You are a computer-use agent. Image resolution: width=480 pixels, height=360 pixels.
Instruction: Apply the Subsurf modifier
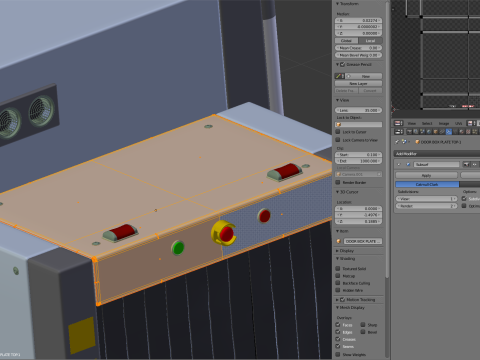(426, 175)
